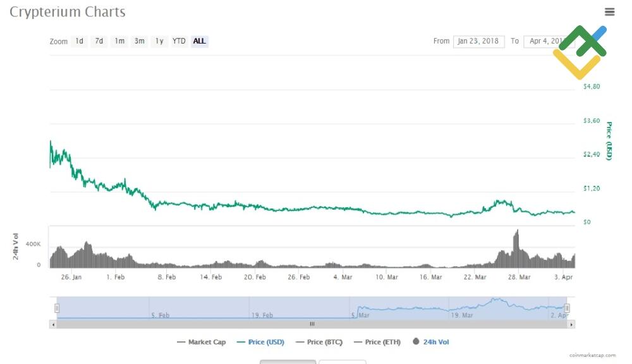Viewport: 632px width, 364px height.
Task: Click the 3. Apr date axis label
Action: pyautogui.click(x=564, y=277)
